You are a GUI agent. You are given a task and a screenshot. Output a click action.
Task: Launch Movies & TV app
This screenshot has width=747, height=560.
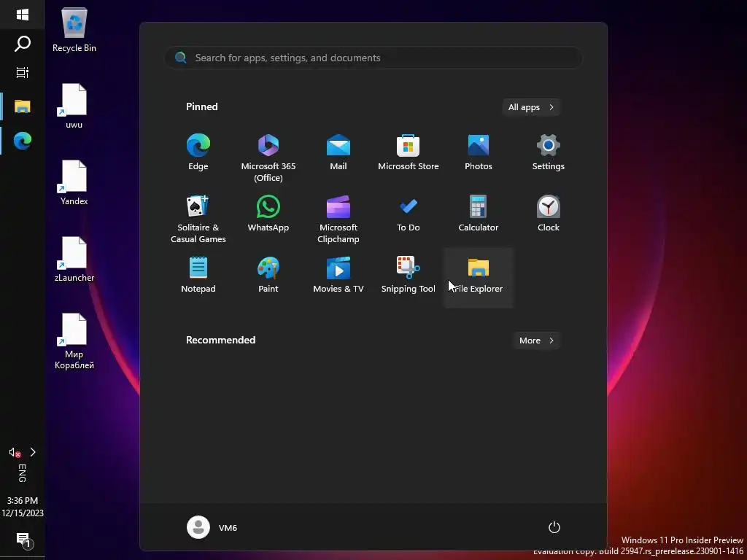tap(338, 275)
